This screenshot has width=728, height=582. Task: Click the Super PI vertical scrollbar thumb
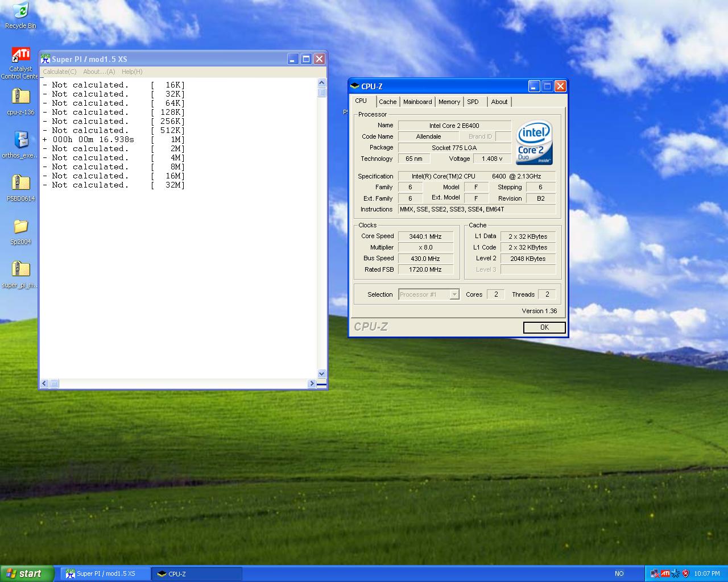point(322,93)
